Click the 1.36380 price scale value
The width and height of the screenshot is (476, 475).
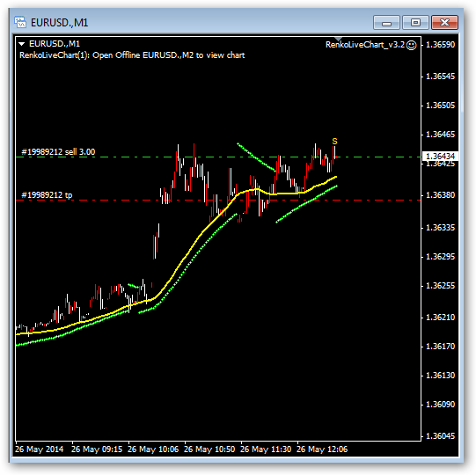click(x=441, y=195)
